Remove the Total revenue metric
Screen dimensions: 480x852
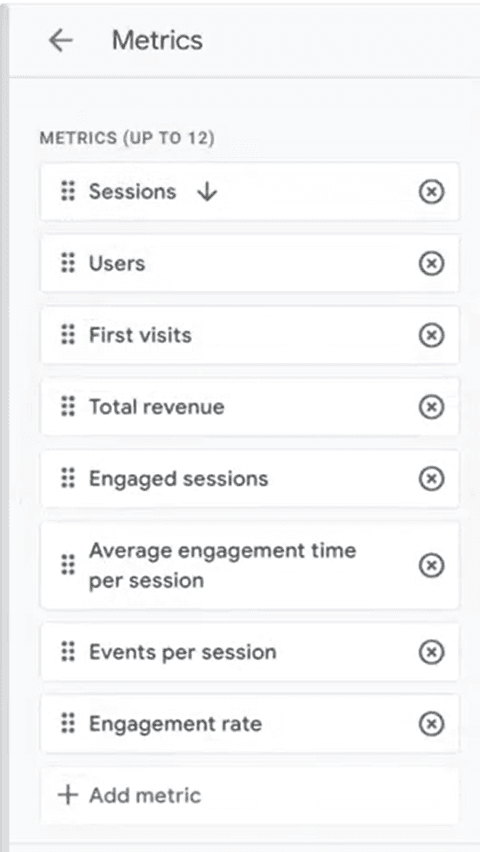tap(432, 407)
